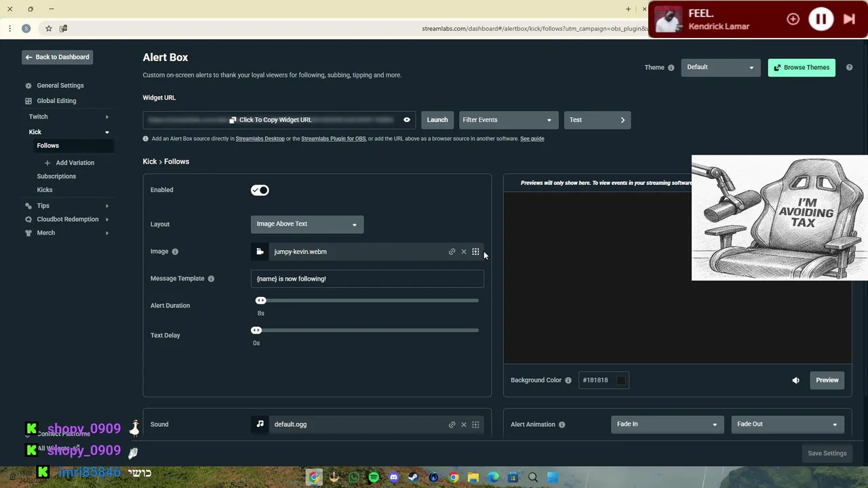This screenshot has height=488, width=868.
Task: Open the Layout dropdown Image Above Text
Action: [x=307, y=224]
